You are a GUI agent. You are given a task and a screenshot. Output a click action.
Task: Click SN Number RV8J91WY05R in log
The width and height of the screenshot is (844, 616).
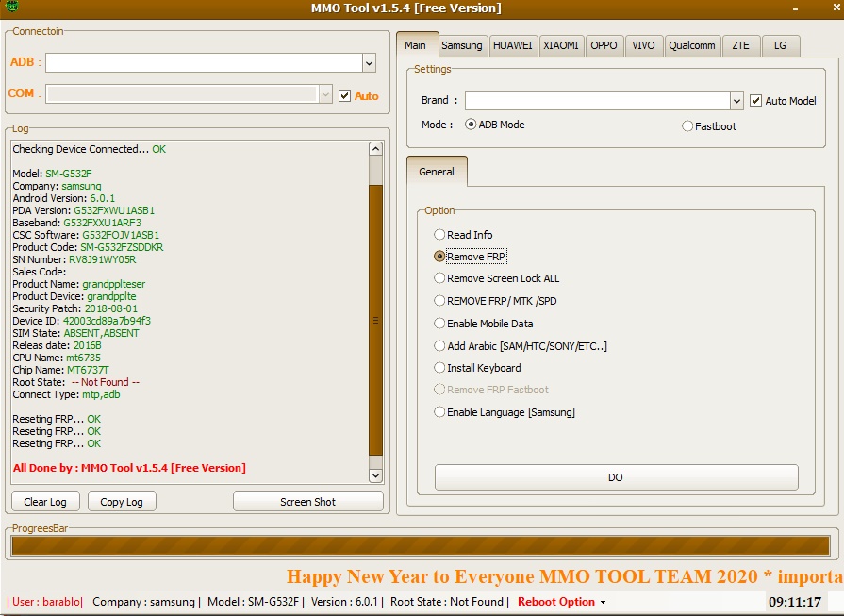click(102, 259)
